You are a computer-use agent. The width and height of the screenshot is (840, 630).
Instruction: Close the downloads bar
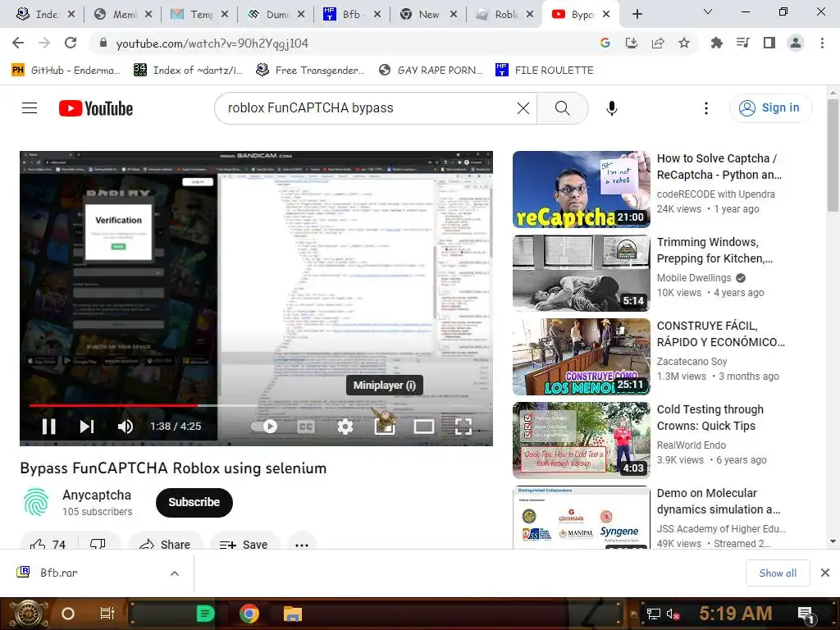[825, 573]
